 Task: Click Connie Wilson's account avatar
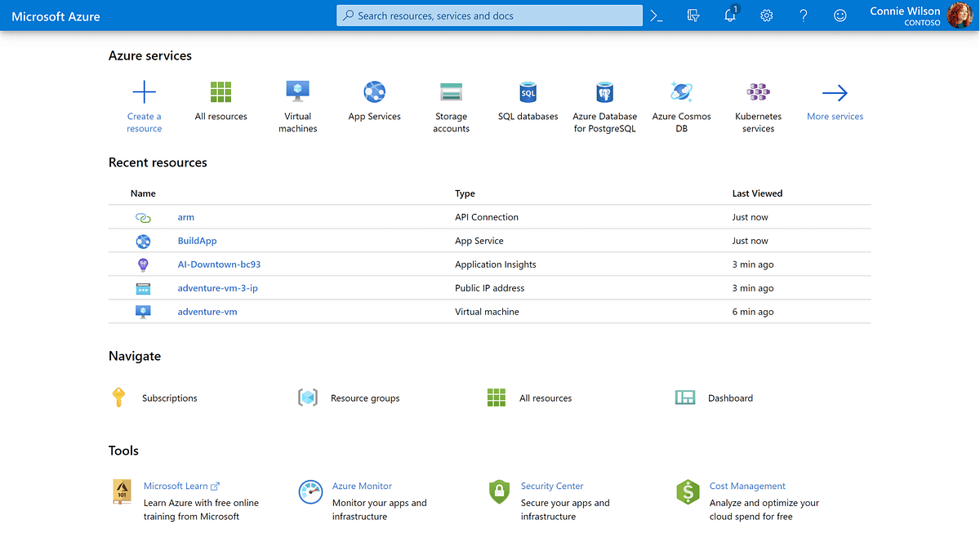(960, 15)
